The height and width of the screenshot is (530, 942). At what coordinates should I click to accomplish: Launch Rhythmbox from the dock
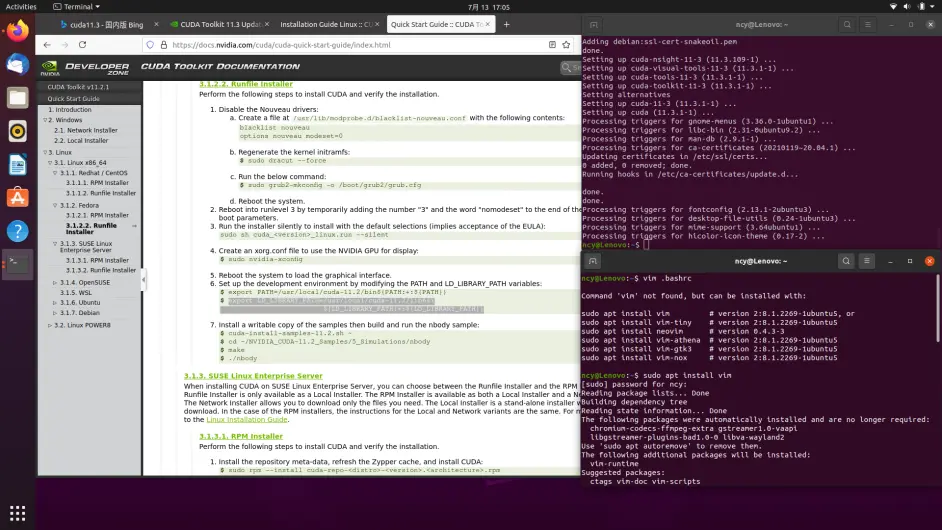pos(17,131)
